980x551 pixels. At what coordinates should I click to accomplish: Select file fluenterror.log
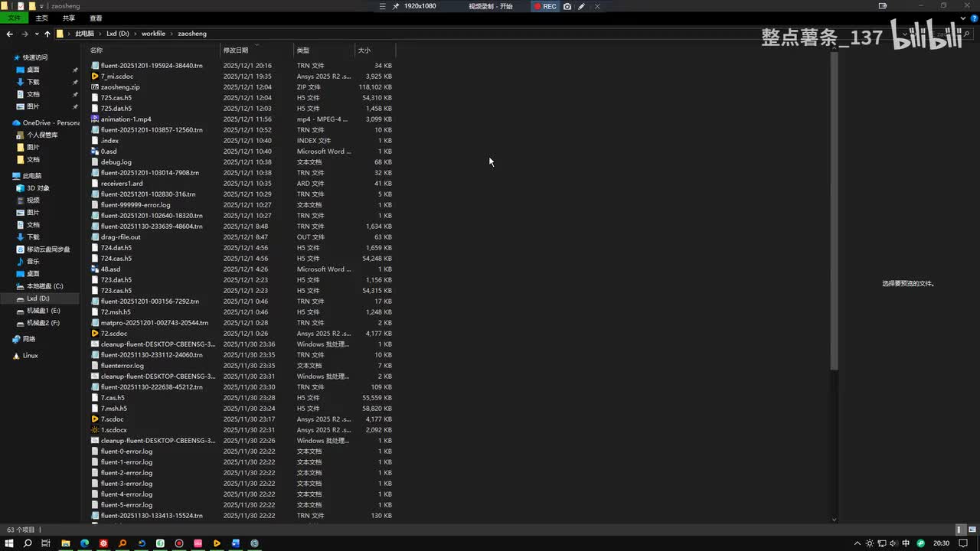pyautogui.click(x=122, y=365)
